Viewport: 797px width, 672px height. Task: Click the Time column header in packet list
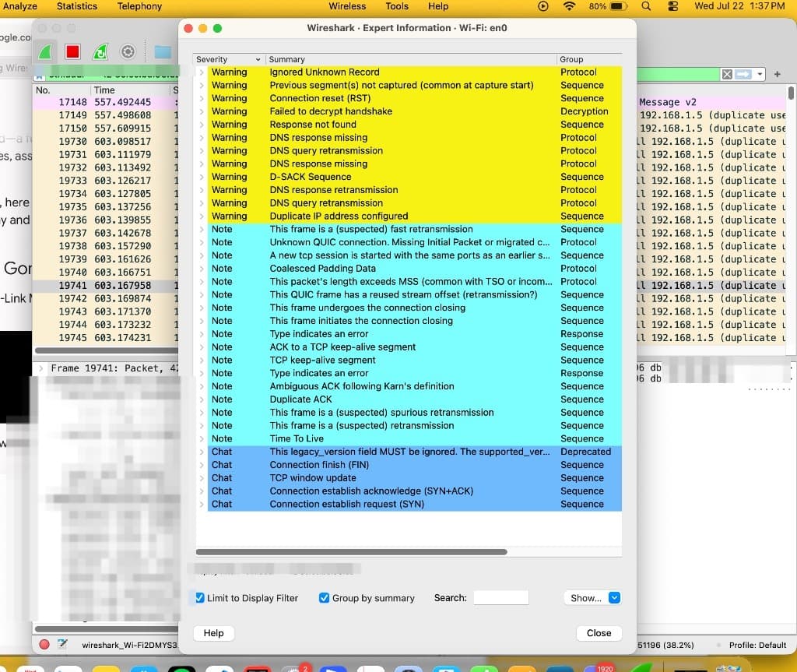tap(130, 90)
